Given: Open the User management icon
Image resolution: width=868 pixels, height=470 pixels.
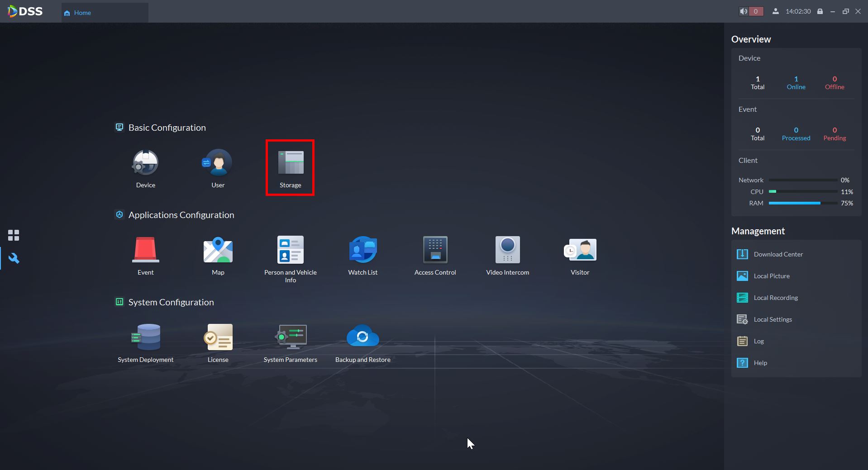Looking at the screenshot, I should [218, 163].
